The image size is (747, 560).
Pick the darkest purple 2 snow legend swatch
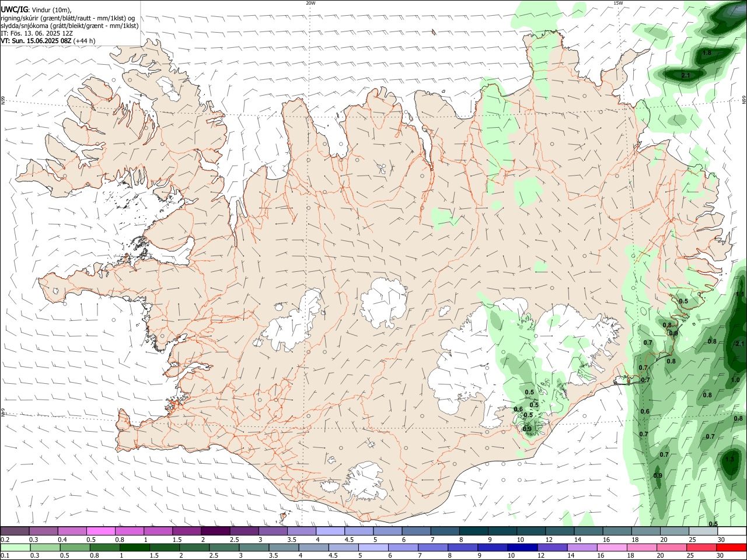(215, 531)
